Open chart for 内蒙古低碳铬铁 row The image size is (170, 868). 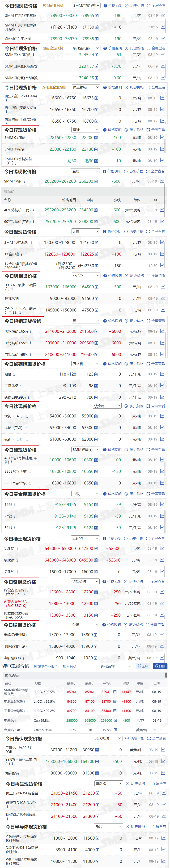pyautogui.click(x=162, y=592)
